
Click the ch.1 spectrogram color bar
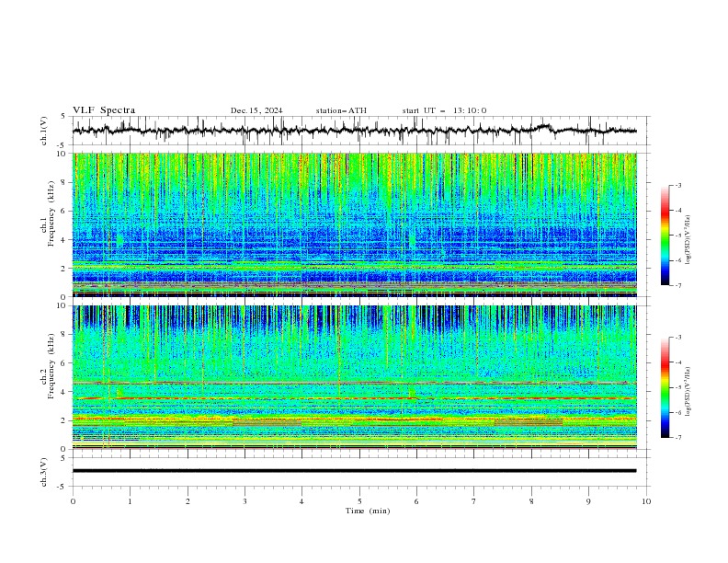pyautogui.click(x=665, y=236)
